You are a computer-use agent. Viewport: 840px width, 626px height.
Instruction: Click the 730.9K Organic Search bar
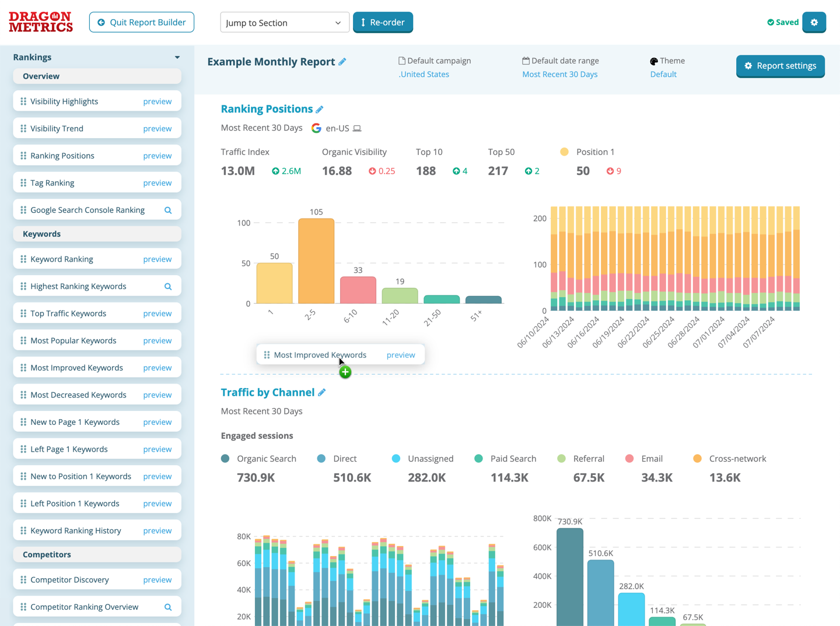[x=570, y=577]
